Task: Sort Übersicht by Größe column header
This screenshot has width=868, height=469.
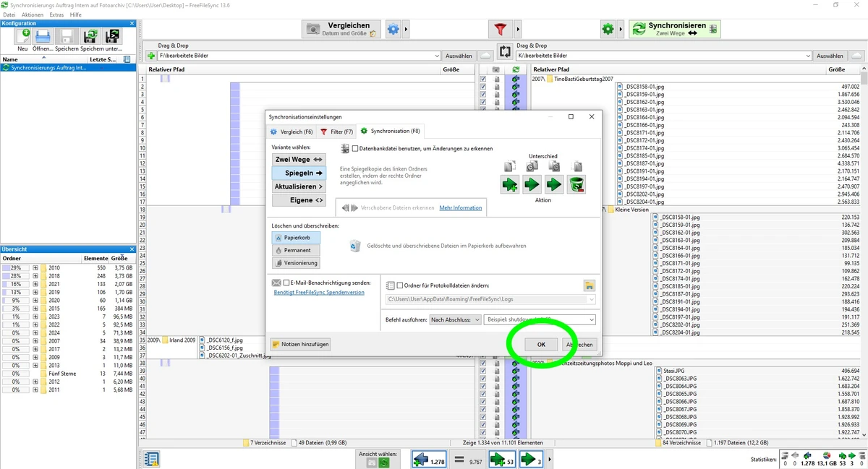Action: point(119,258)
